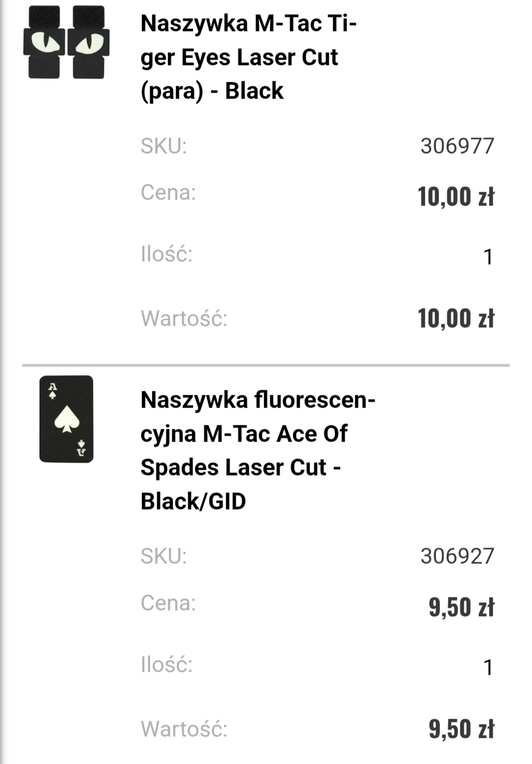This screenshot has width=532, height=764.
Task: Click the quantity value of the Tiger Eyes patch
Action: [488, 257]
